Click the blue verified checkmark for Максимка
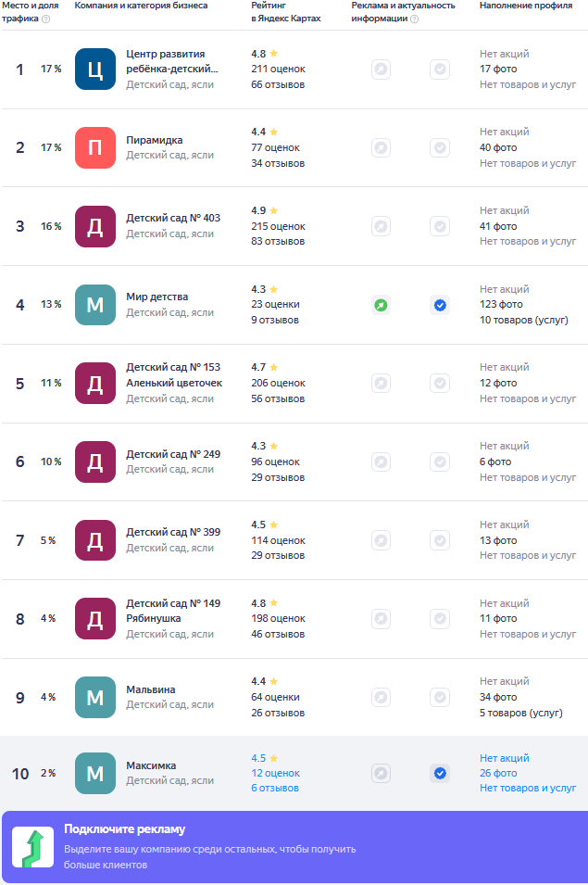Viewport: 588px width, 885px height. tap(440, 773)
